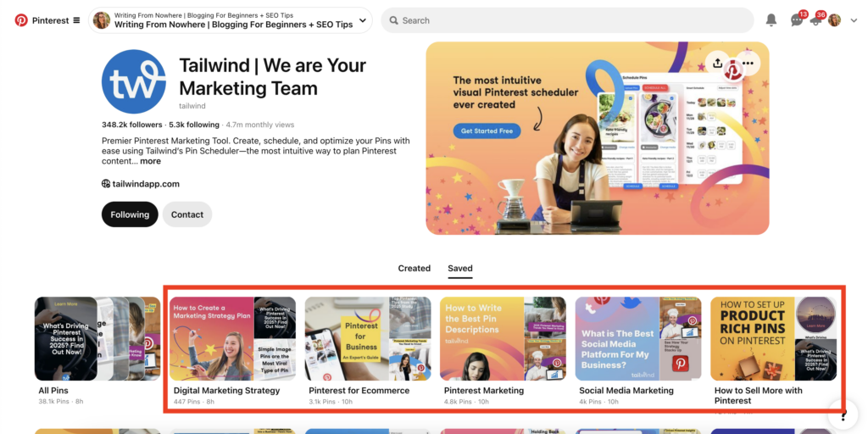Click the help question mark button
Image resolution: width=868 pixels, height=434 pixels.
pyautogui.click(x=843, y=415)
